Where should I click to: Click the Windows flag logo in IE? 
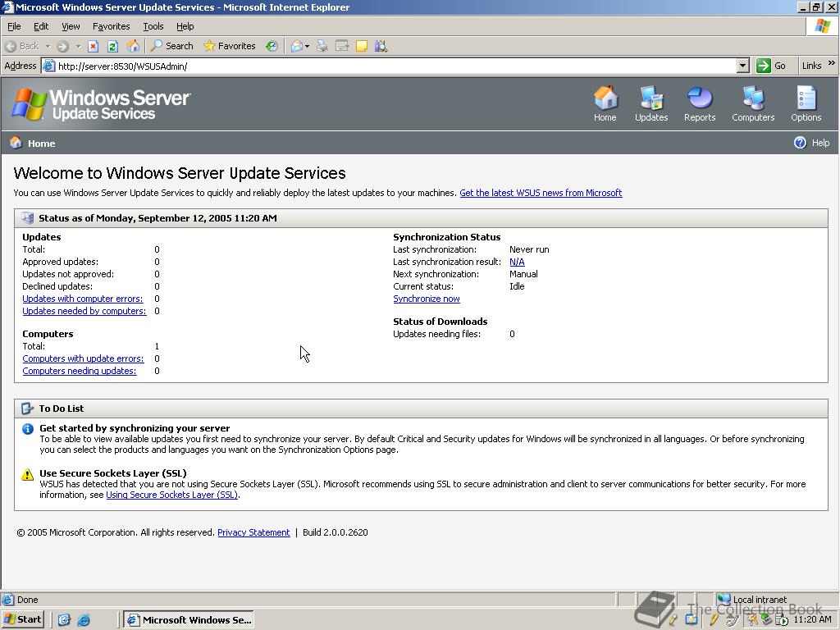pyautogui.click(x=822, y=25)
